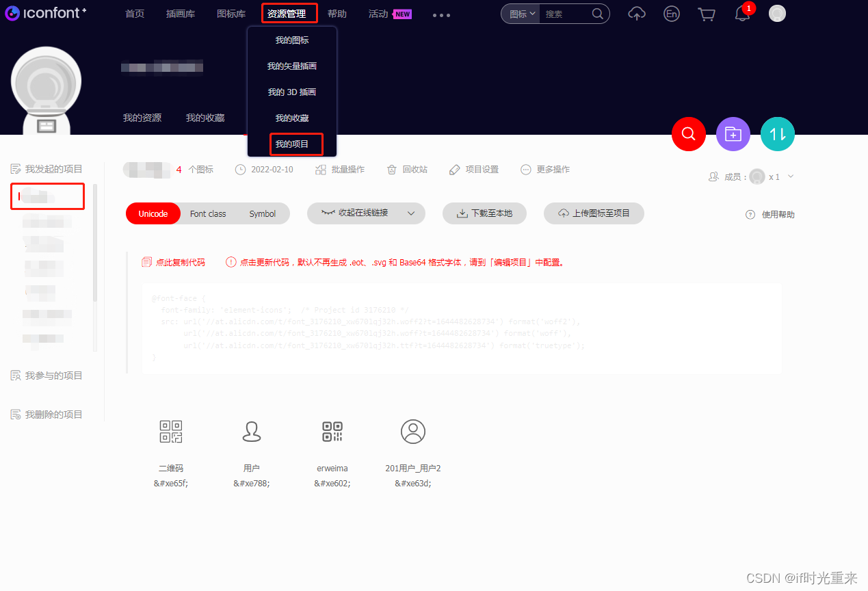Select the Font class tab
The width and height of the screenshot is (868, 591).
(x=208, y=213)
